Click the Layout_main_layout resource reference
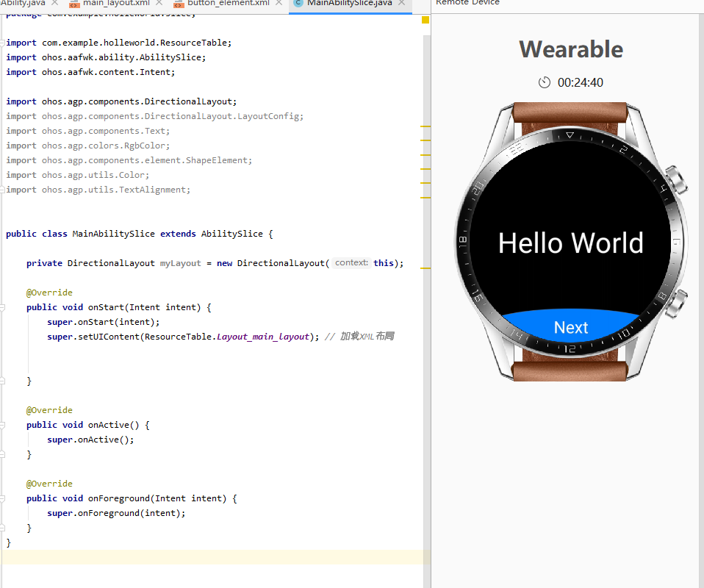This screenshot has height=588, width=704. point(263,337)
